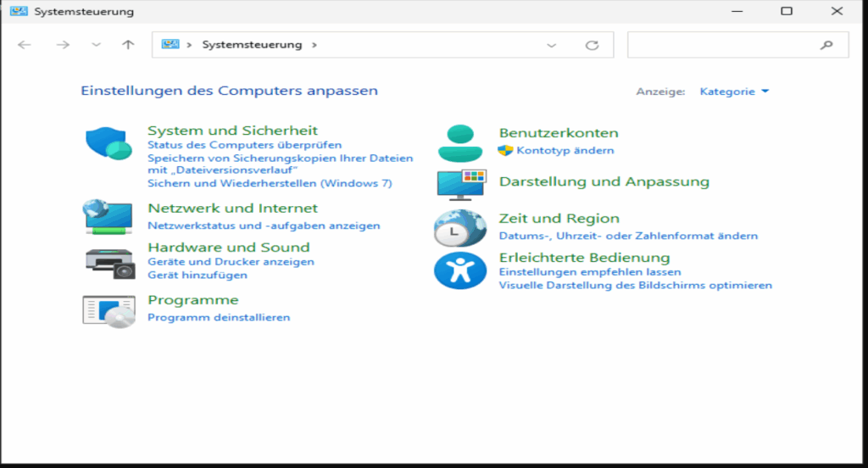This screenshot has width=868, height=468.
Task: Open Darstellung und Anpassung heading
Action: 604,181
